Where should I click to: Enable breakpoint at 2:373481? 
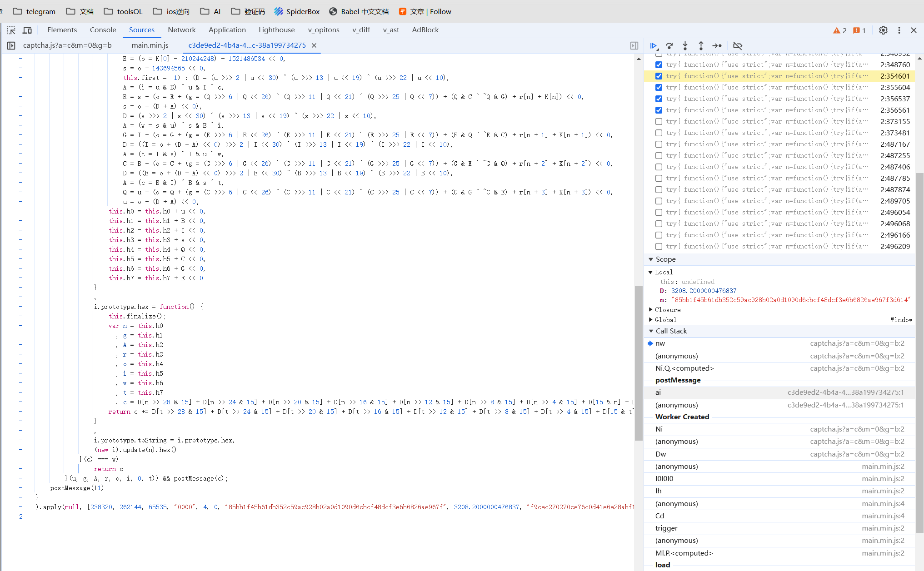pyautogui.click(x=659, y=133)
